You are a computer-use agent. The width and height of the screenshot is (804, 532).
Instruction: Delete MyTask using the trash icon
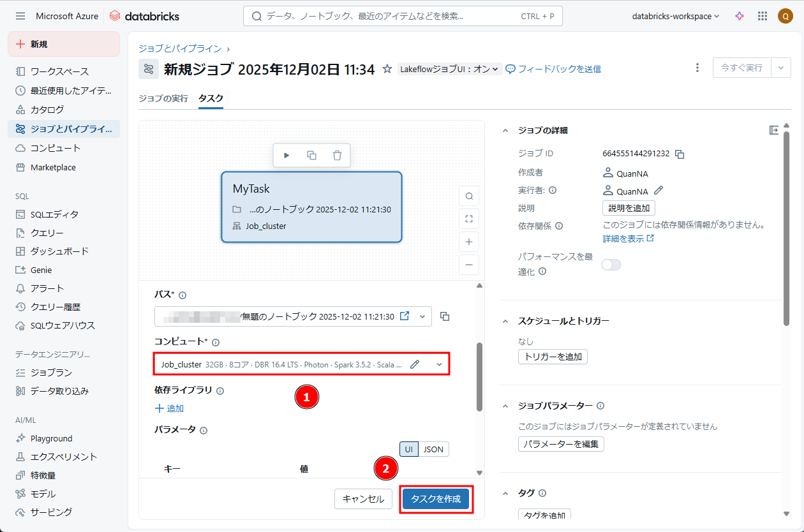point(337,155)
